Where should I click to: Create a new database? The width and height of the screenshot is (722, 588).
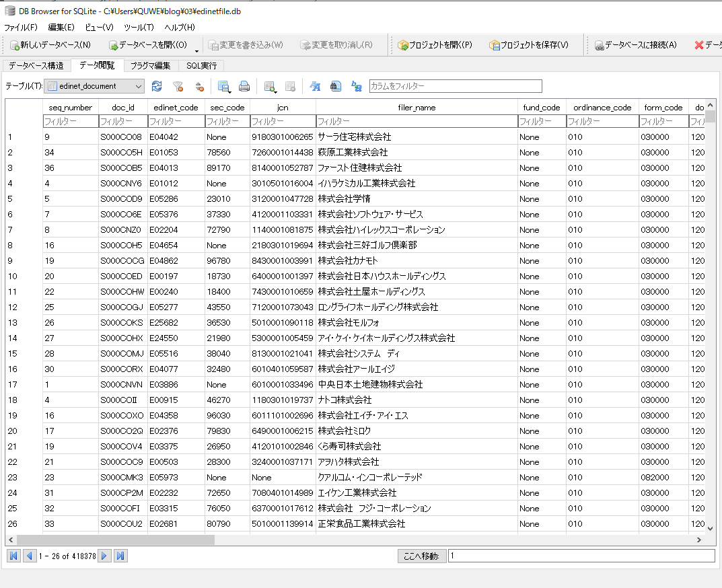pyautogui.click(x=50, y=45)
